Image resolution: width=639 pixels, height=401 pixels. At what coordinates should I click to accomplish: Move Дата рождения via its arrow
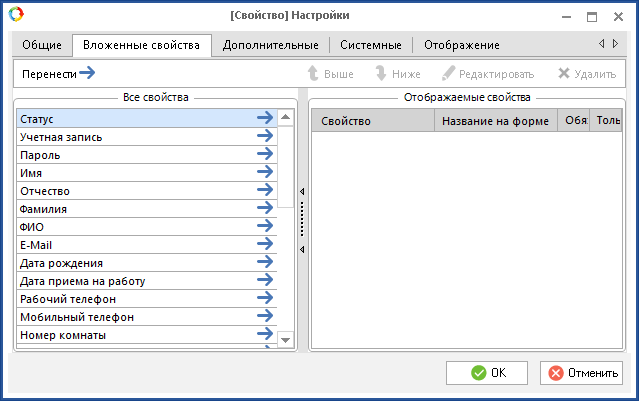pos(265,262)
